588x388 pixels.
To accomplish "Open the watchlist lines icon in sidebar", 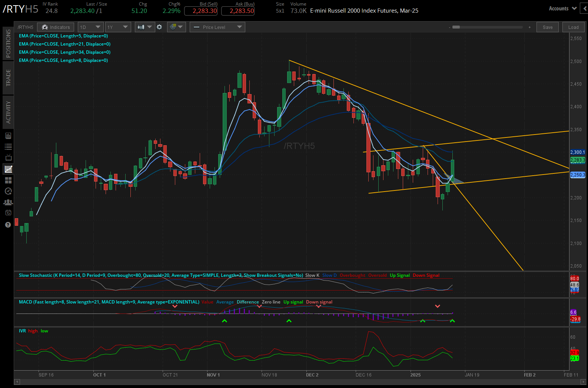I will (x=8, y=147).
